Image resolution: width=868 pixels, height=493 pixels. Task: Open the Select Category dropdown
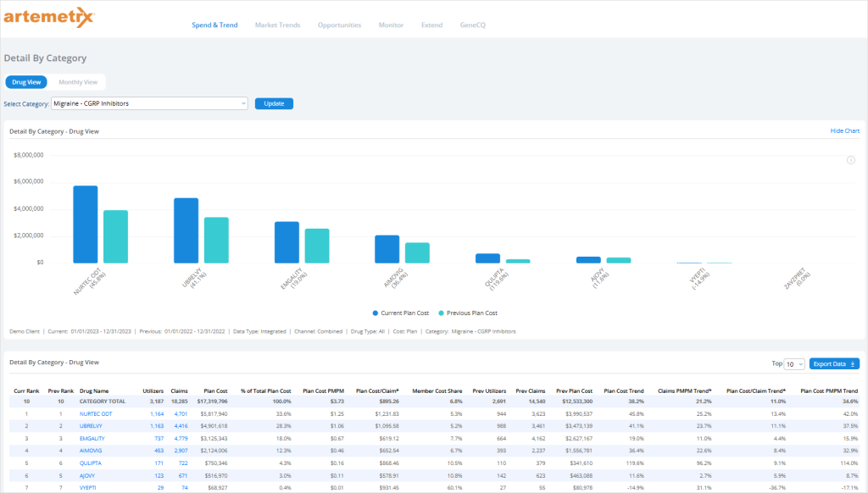click(x=149, y=103)
